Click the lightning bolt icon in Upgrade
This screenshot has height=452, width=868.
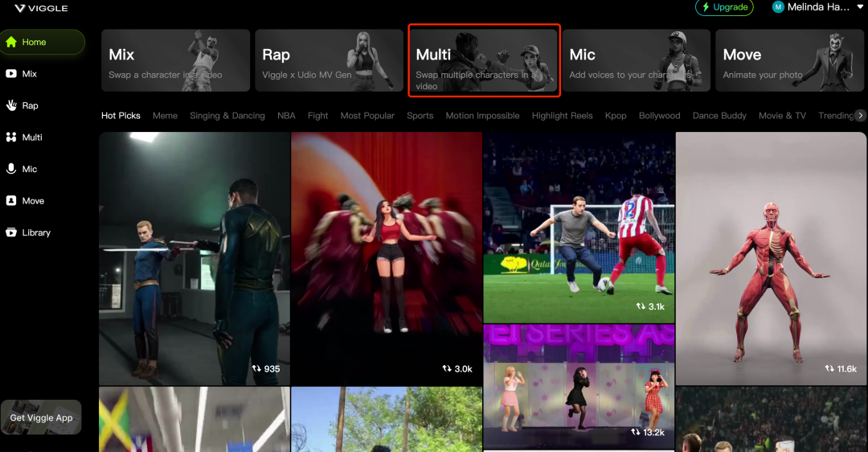coord(706,7)
